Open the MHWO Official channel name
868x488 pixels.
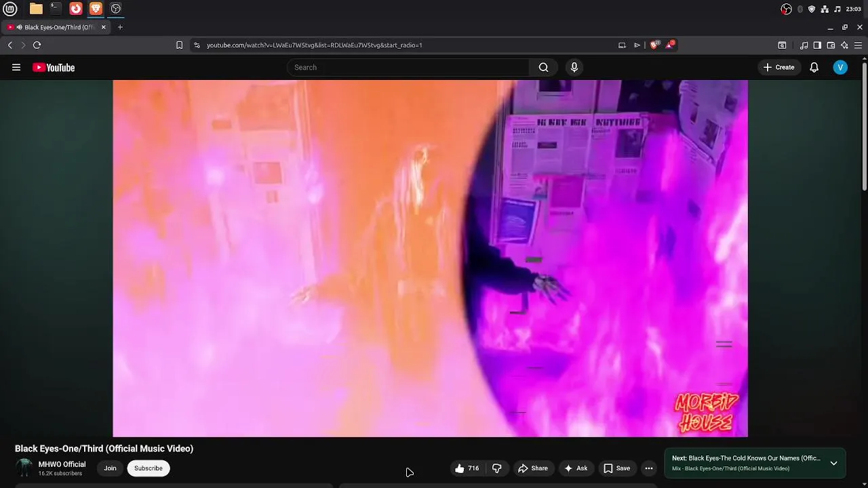pos(62,464)
